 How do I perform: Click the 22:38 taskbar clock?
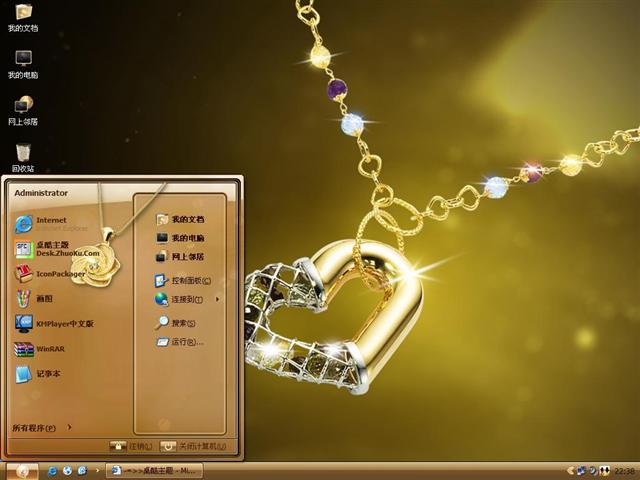point(624,471)
